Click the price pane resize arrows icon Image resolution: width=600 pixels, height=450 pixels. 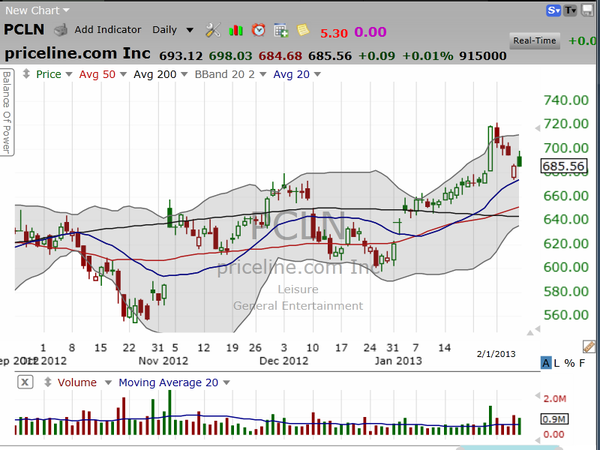coord(26,73)
